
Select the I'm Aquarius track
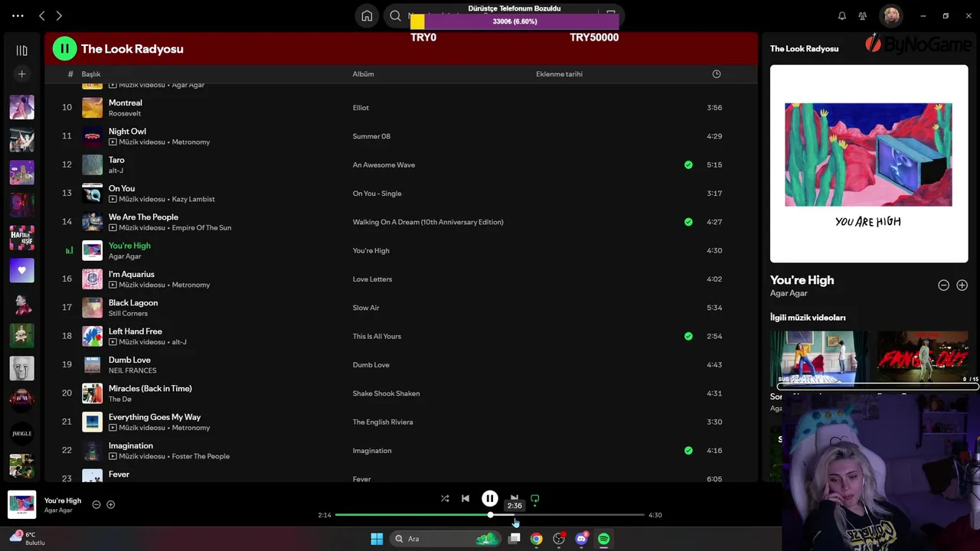tap(131, 274)
